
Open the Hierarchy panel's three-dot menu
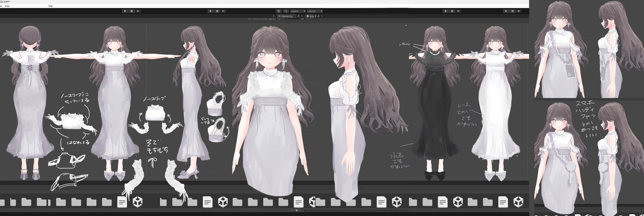(302, 16)
